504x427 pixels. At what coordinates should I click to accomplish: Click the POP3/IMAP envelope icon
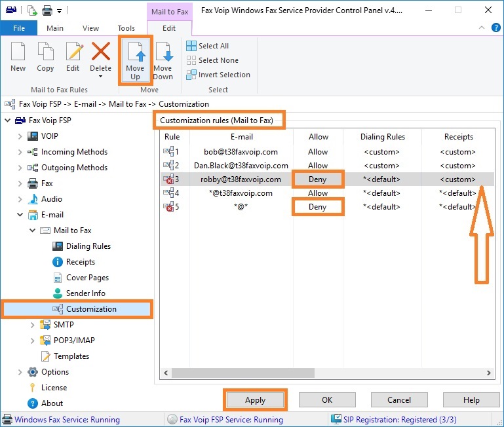[45, 341]
